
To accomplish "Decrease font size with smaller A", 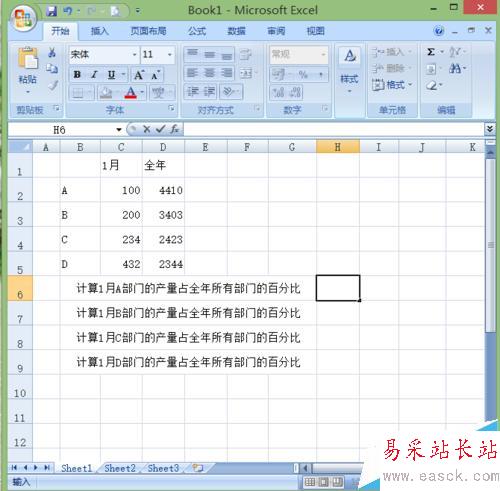I will (x=155, y=75).
